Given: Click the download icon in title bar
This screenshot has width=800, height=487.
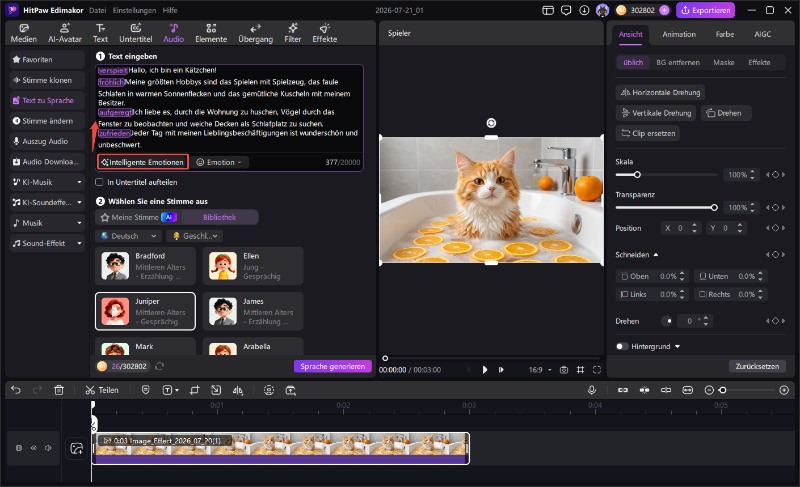Looking at the screenshot, I should click(584, 10).
